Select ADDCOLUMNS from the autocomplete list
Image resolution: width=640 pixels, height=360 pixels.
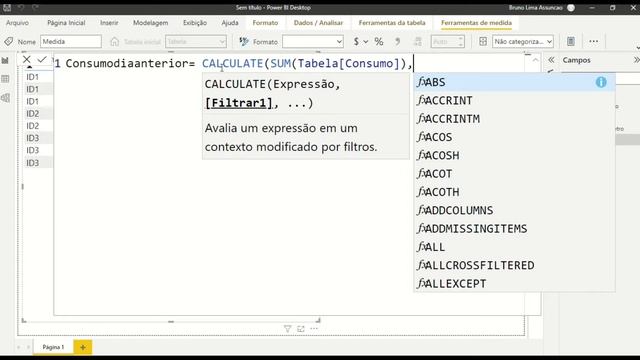coord(514,210)
